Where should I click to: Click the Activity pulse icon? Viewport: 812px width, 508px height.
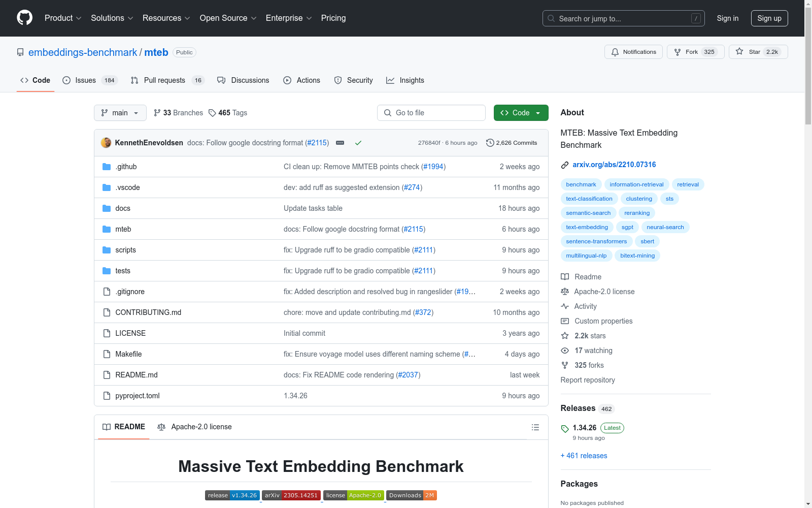[565, 306]
